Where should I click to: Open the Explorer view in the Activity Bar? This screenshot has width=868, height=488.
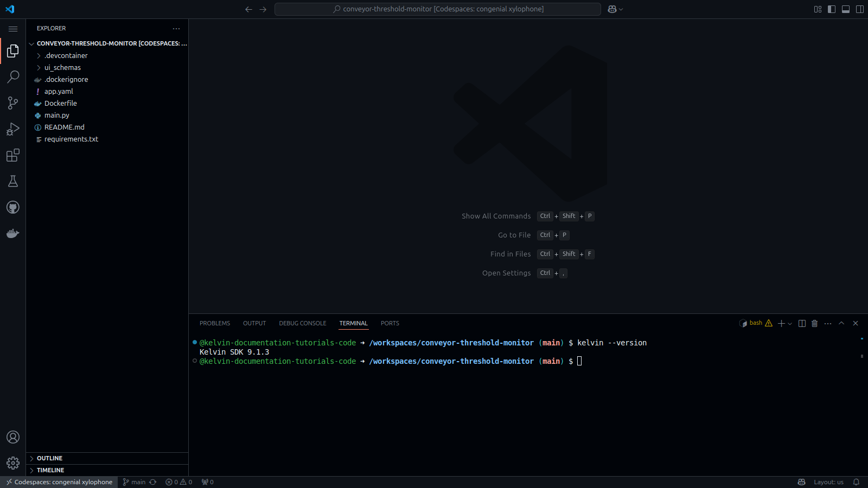coord(13,51)
